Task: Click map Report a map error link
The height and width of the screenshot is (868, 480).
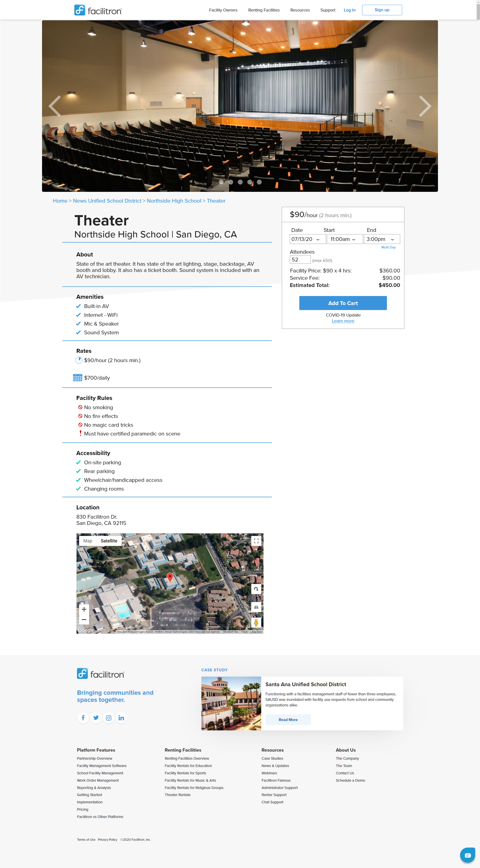Action: (x=251, y=632)
